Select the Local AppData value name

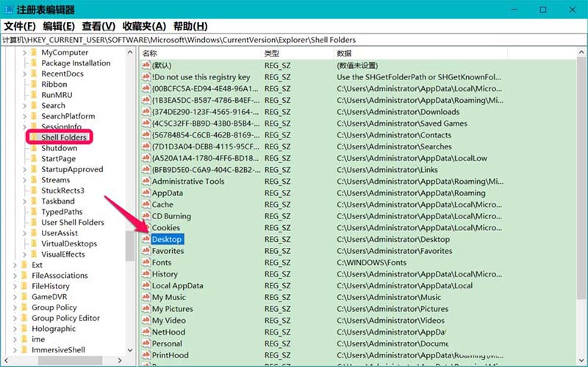[177, 285]
